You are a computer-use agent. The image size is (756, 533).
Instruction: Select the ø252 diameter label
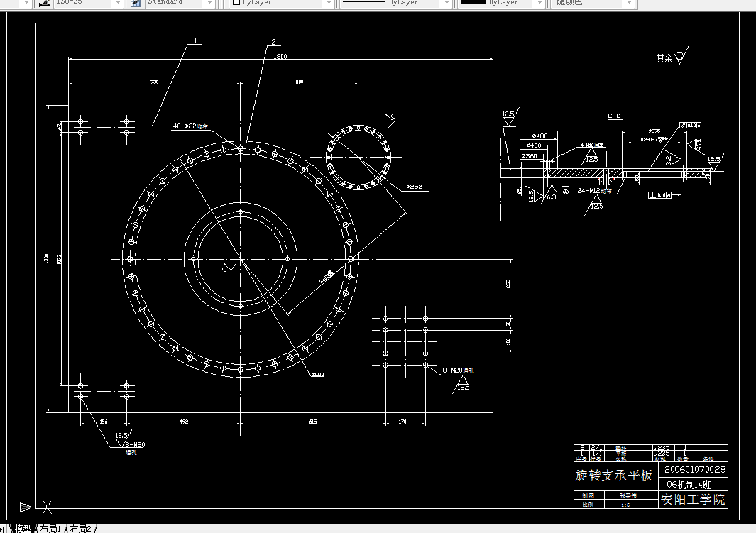click(414, 187)
